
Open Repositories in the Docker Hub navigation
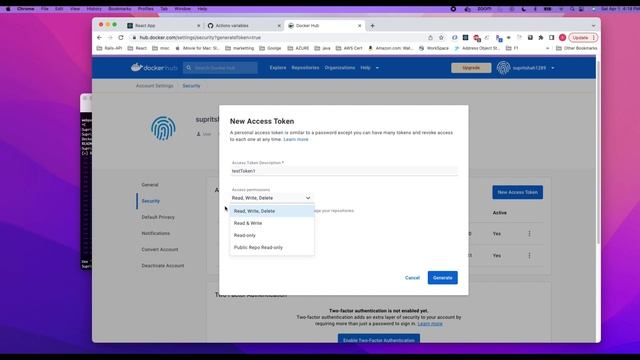point(305,68)
